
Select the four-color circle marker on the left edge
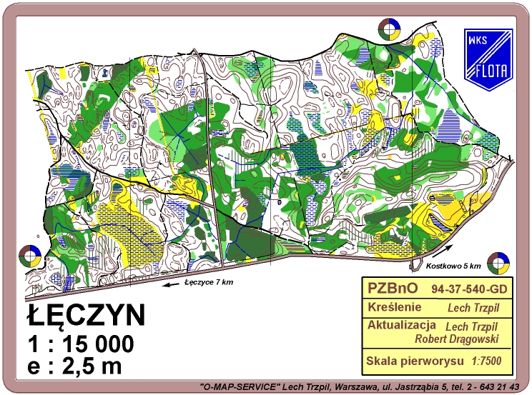29,256
